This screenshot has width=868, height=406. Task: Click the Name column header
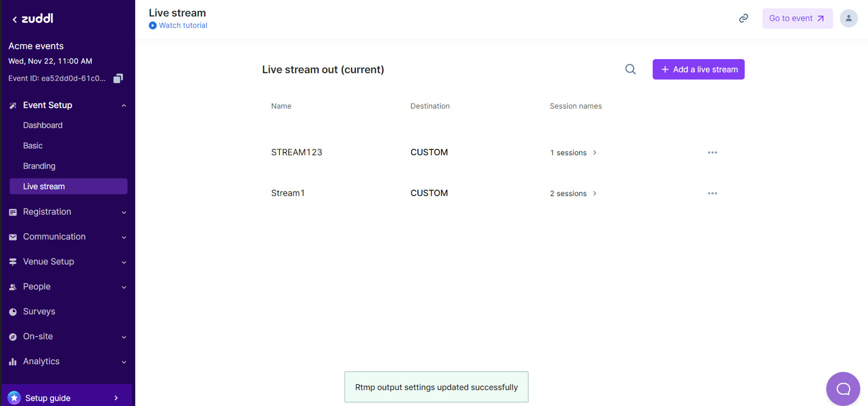pos(281,106)
